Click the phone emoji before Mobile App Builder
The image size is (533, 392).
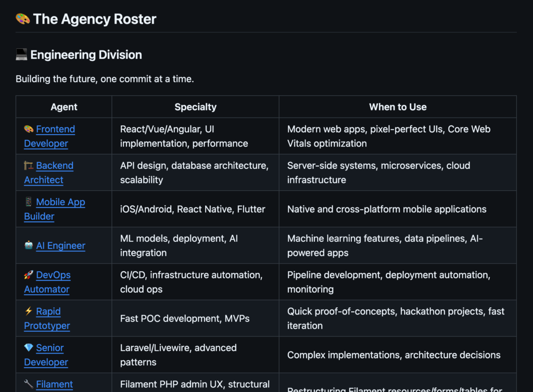[29, 202]
